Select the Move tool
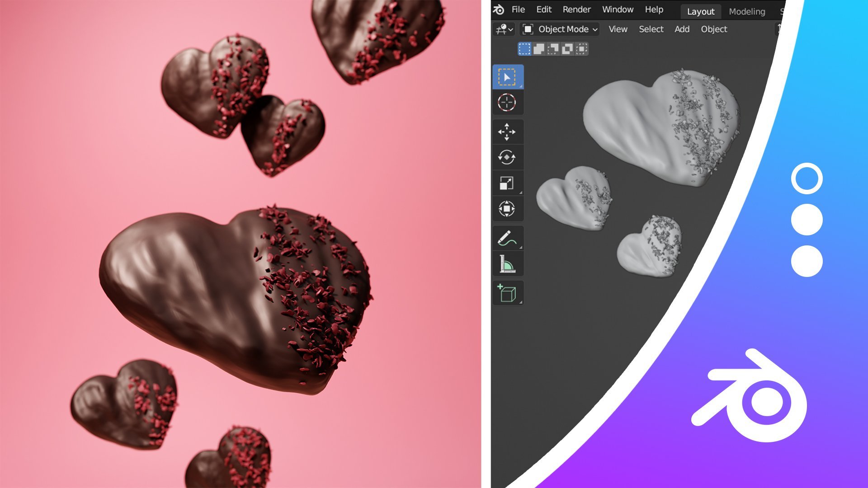The height and width of the screenshot is (488, 868). pos(507,132)
